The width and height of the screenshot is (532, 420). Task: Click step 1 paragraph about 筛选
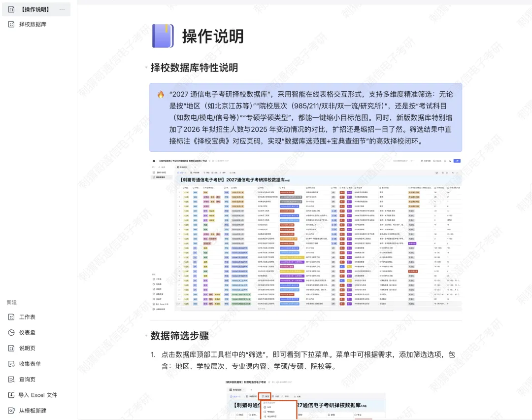coord(308,360)
